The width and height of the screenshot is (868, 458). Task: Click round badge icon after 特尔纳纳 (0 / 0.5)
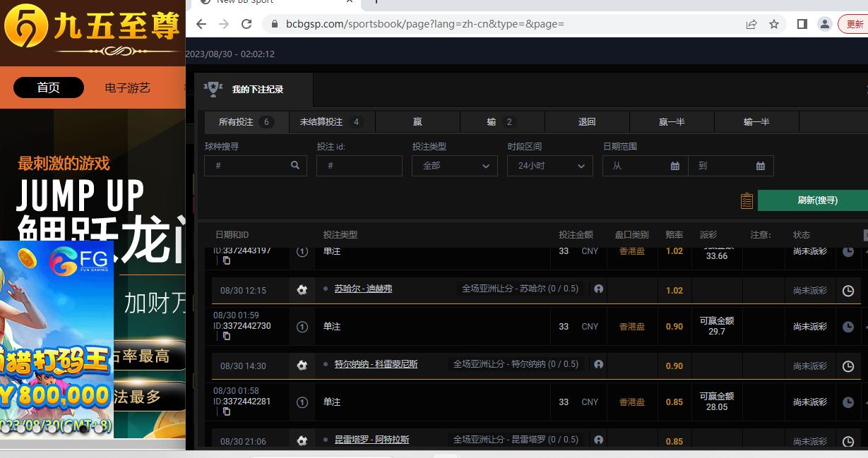pos(598,364)
